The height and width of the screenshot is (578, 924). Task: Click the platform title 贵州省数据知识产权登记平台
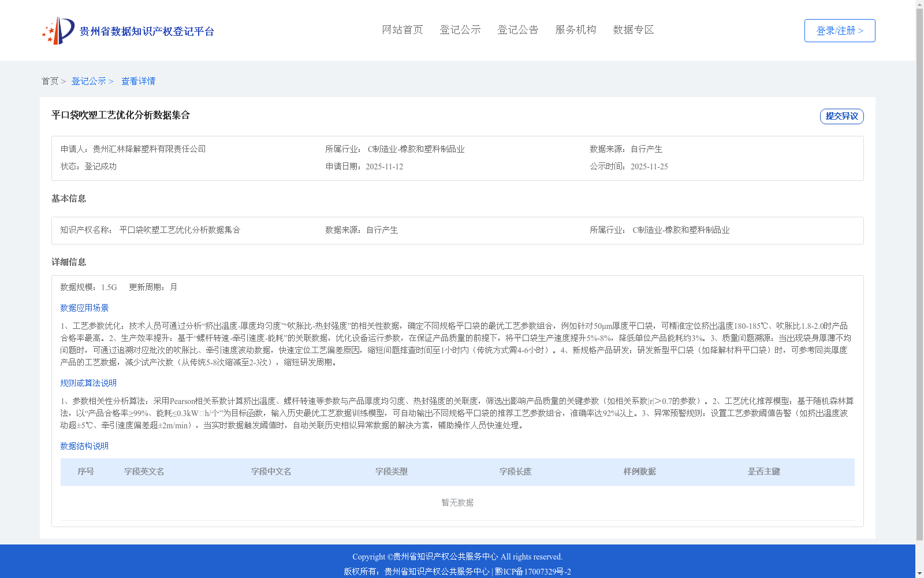point(147,31)
